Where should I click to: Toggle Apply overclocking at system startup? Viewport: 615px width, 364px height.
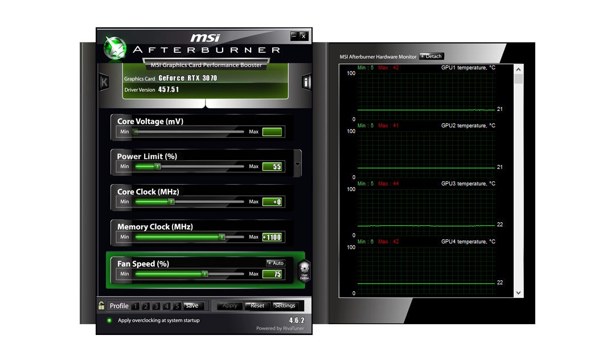point(109,320)
